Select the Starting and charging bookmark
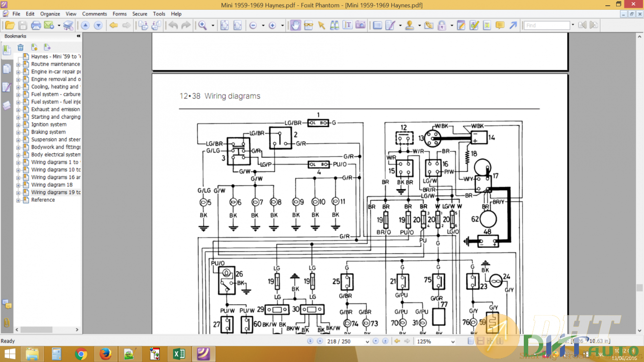The width and height of the screenshot is (644, 362). pos(56,117)
